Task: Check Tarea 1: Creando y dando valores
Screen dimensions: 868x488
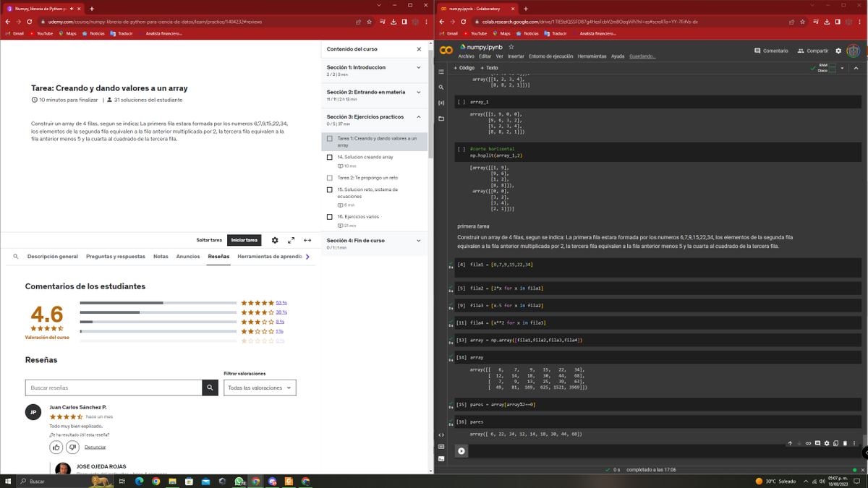Action: (330, 139)
